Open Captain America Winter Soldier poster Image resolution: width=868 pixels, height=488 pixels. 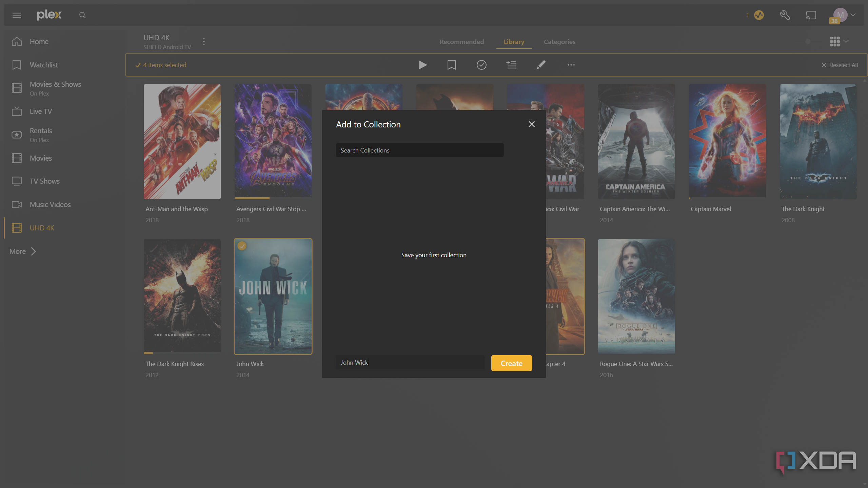tap(636, 142)
